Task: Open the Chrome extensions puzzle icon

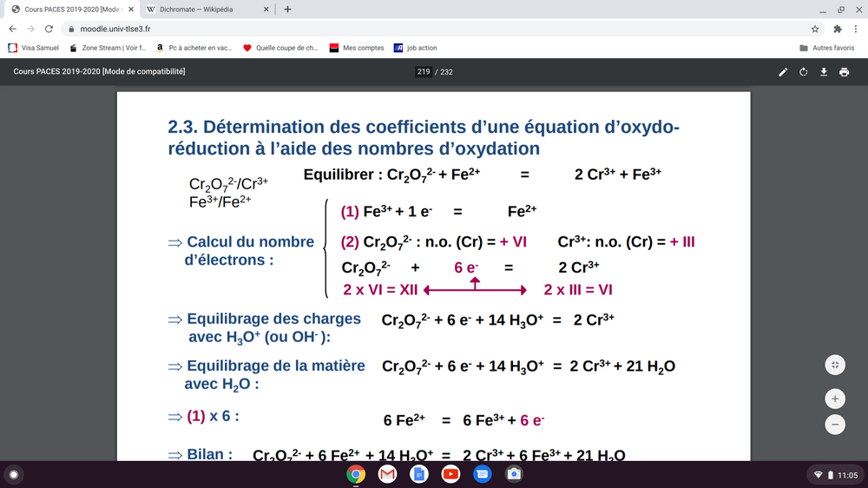Action: [833, 28]
